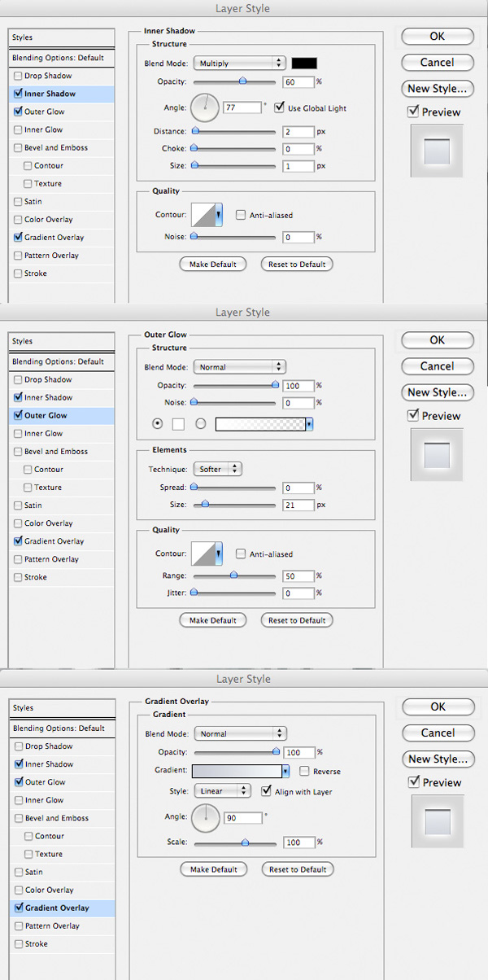Disable the Use Global Light checkbox

pos(280,107)
